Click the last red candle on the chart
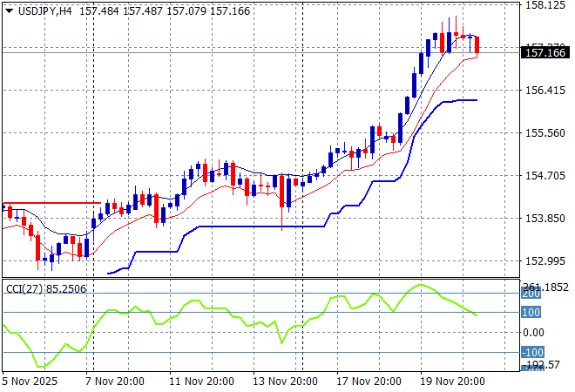575x392 pixels. (x=477, y=45)
